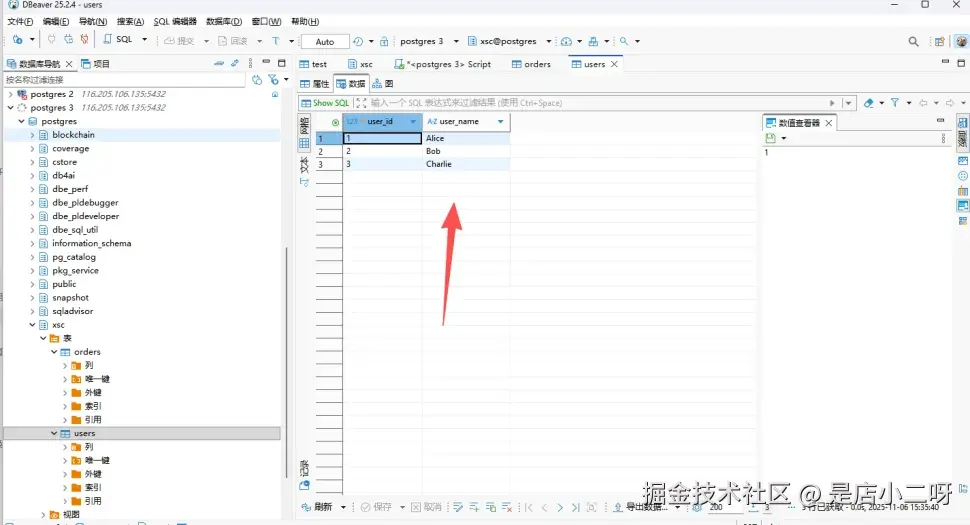Switch to the 属性 sub-tab

coord(315,83)
